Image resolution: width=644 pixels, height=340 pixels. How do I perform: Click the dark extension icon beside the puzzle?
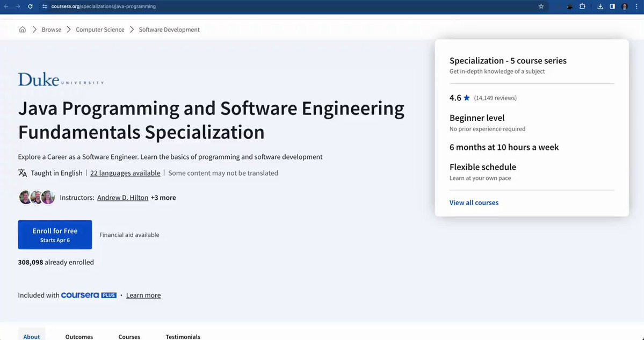pos(570,6)
